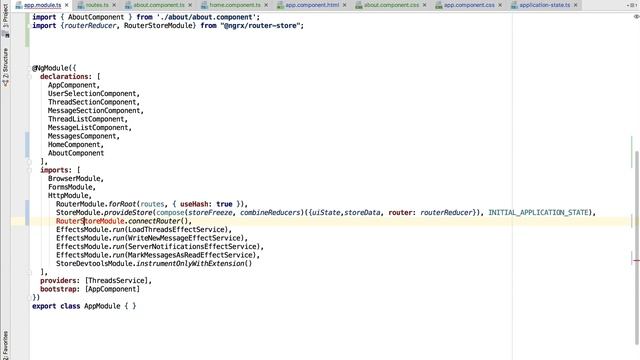The image size is (640, 360).
Task: Click fold marker at end of imports array
Action: [x=30, y=272]
